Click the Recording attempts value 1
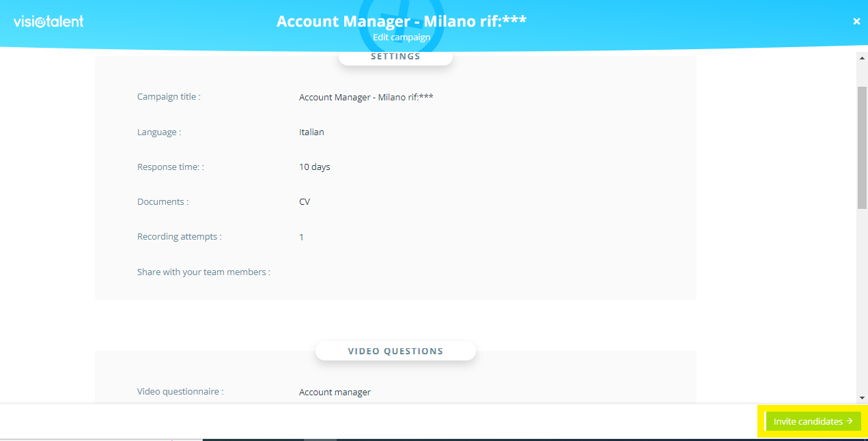The height and width of the screenshot is (441, 868). (301, 237)
